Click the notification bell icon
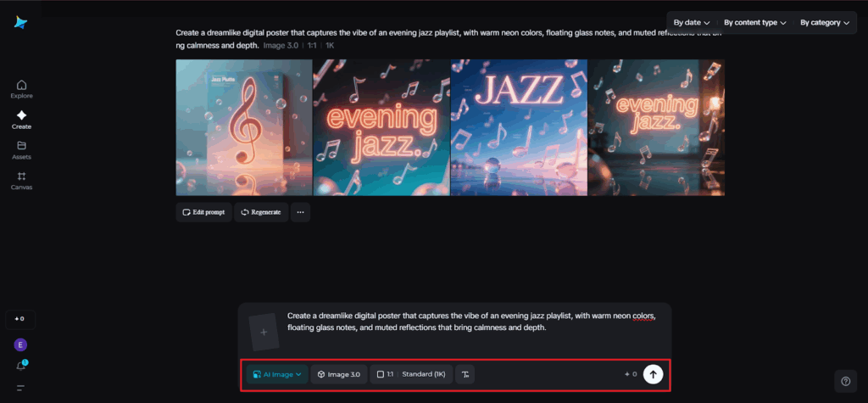Image resolution: width=868 pixels, height=403 pixels. point(21,366)
